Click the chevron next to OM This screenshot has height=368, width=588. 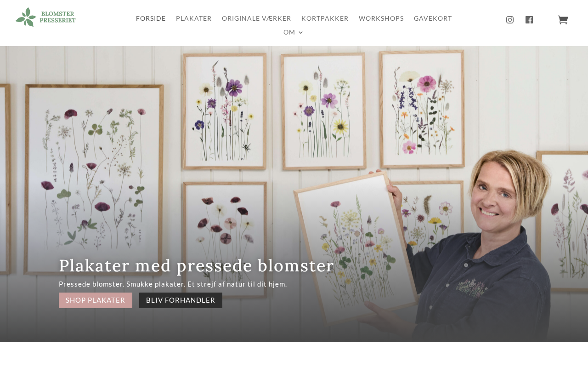[x=301, y=33]
